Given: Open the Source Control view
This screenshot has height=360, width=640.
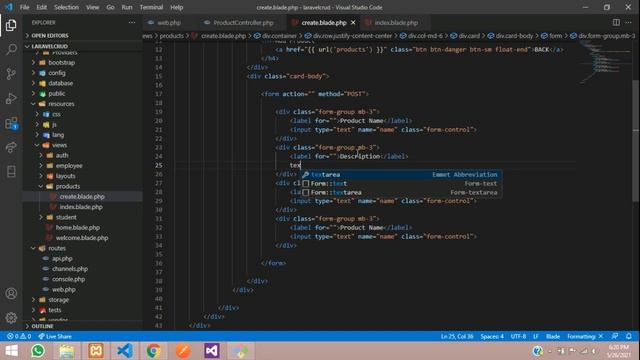Looking at the screenshot, I should (11, 74).
